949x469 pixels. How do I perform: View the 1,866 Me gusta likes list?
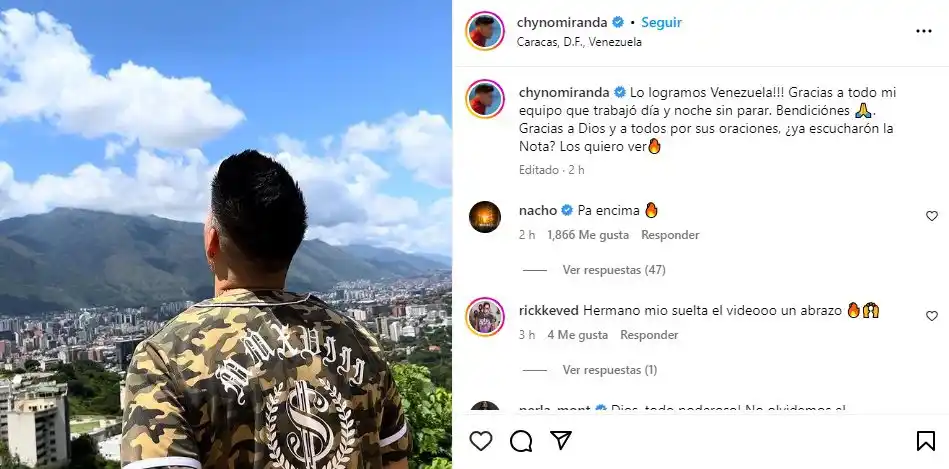pyautogui.click(x=588, y=235)
